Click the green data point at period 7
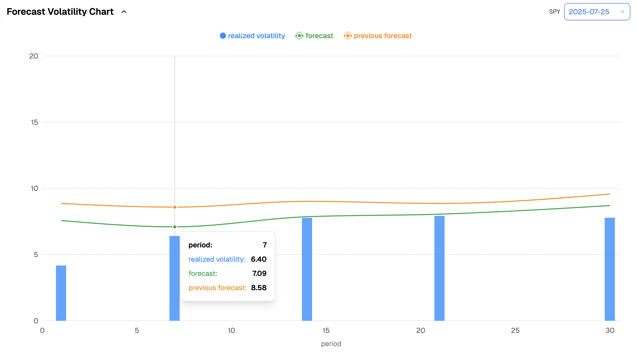This screenshot has height=364, width=637. [175, 227]
